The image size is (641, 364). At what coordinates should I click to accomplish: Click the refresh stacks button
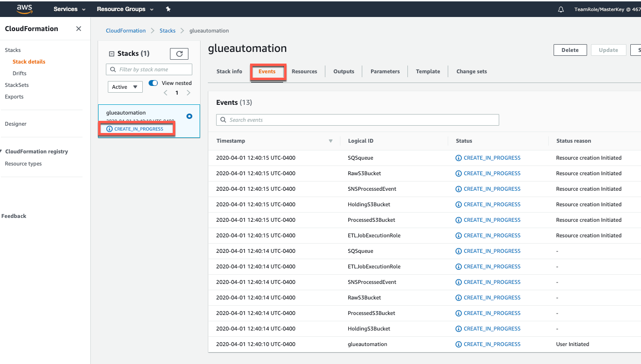coord(179,54)
